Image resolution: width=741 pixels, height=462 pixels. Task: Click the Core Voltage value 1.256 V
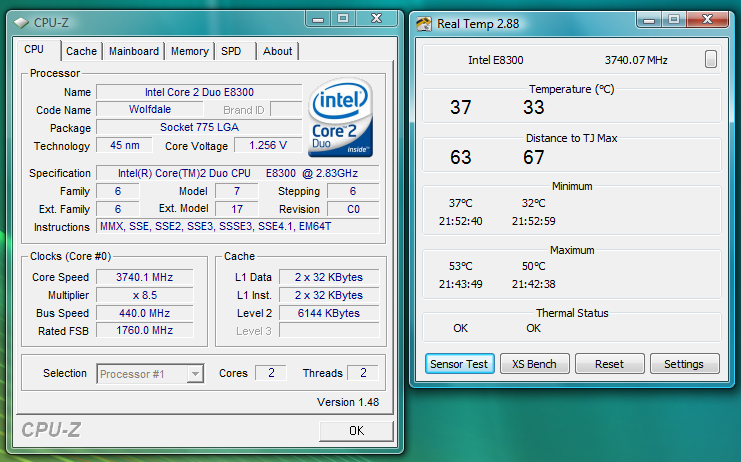tap(268, 145)
